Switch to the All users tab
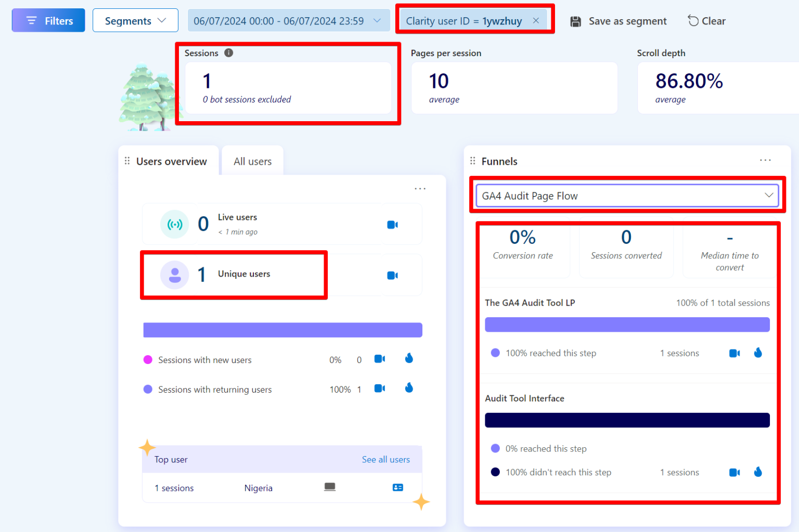 pos(252,161)
